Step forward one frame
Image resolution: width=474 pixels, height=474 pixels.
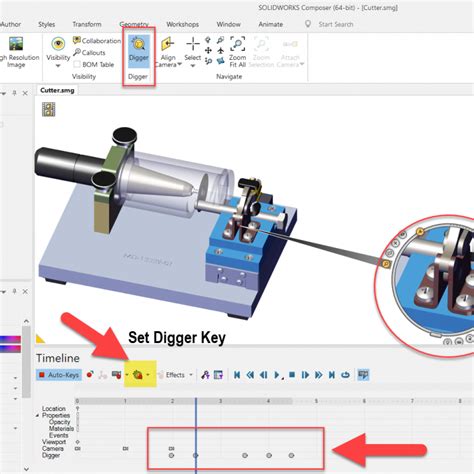pos(305,375)
